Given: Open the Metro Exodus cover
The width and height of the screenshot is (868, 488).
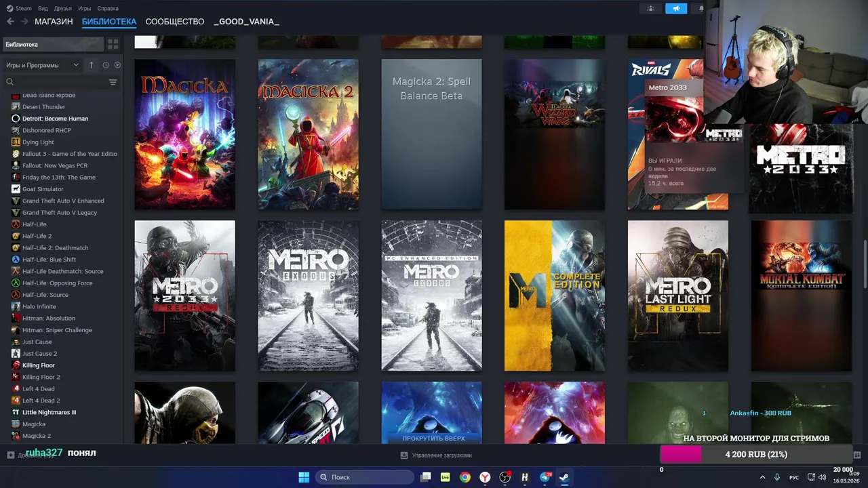Looking at the screenshot, I should click(x=308, y=296).
